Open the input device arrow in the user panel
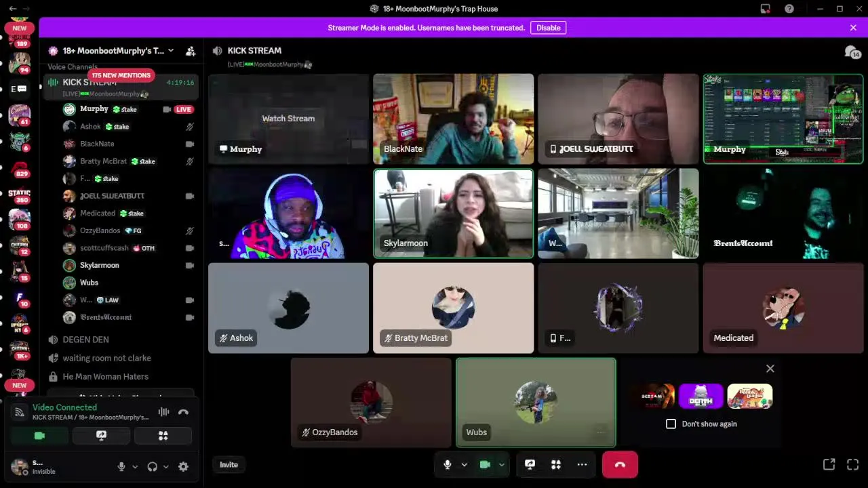The height and width of the screenshot is (488, 868). coord(134,466)
